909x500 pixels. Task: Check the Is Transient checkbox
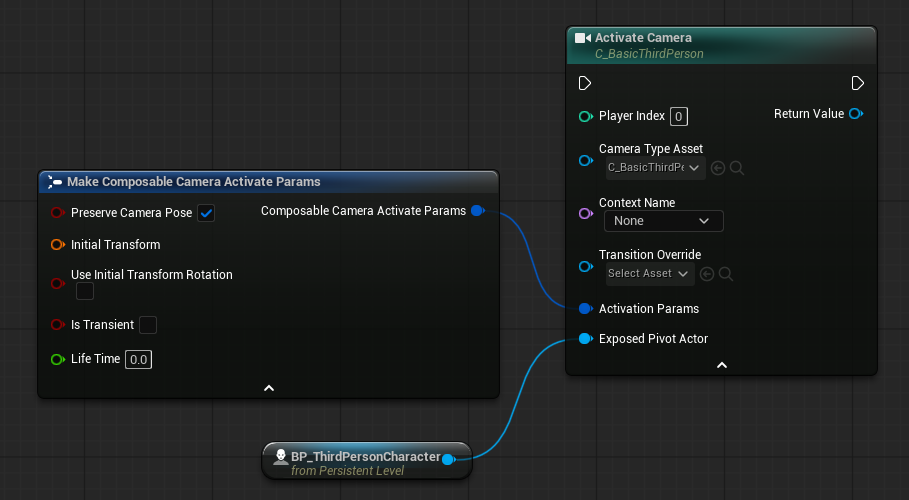pyautogui.click(x=148, y=325)
